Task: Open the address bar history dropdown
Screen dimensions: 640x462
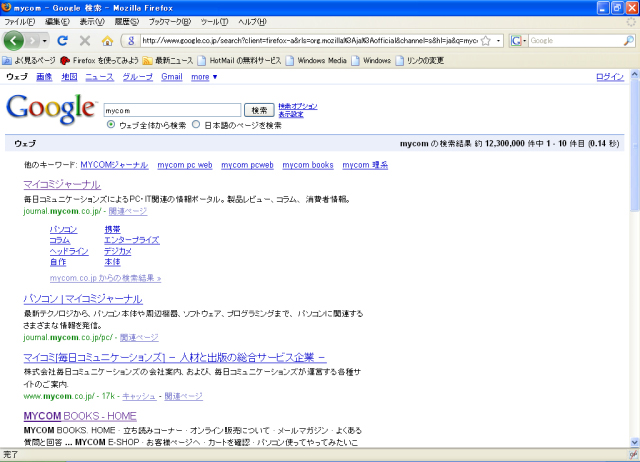Action: (498, 40)
